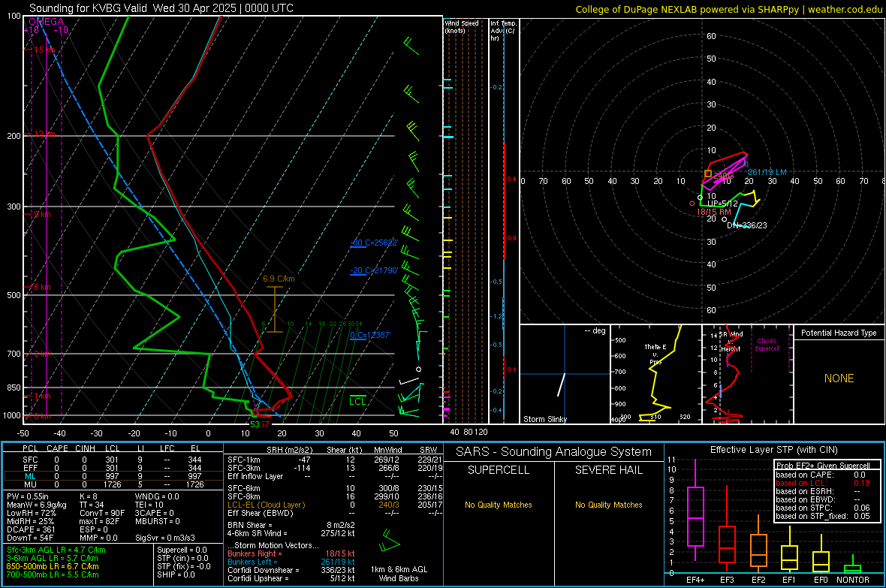Click the 'EF0' box plot label
Viewport: 886px width, 588px height.
click(x=821, y=580)
